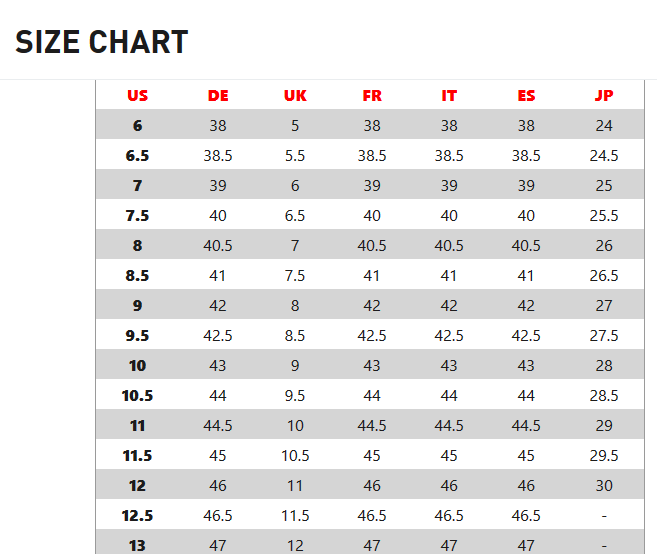The height and width of the screenshot is (554, 657).
Task: Click UK value 11.5 cell
Action: pos(295,515)
